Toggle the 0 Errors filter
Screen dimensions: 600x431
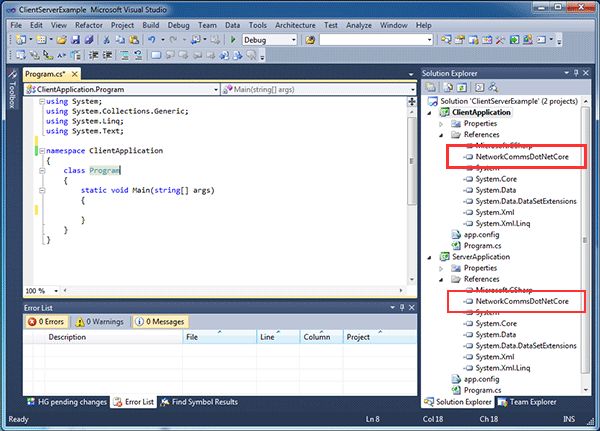(46, 322)
